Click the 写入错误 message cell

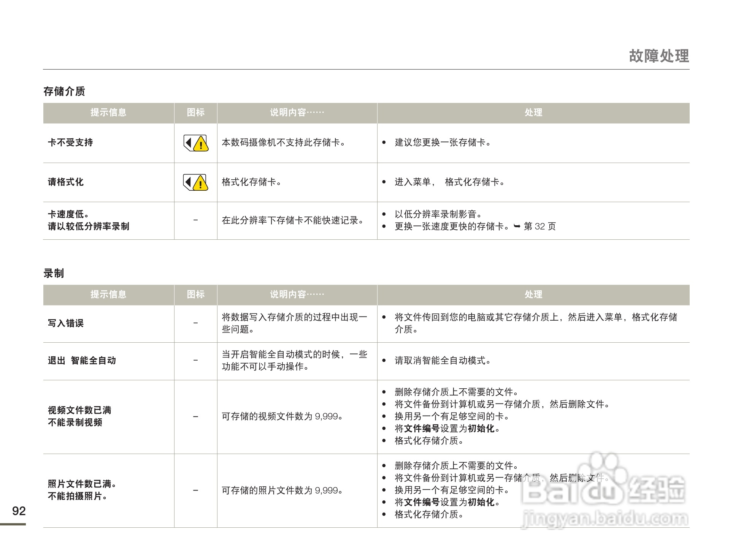click(66, 323)
